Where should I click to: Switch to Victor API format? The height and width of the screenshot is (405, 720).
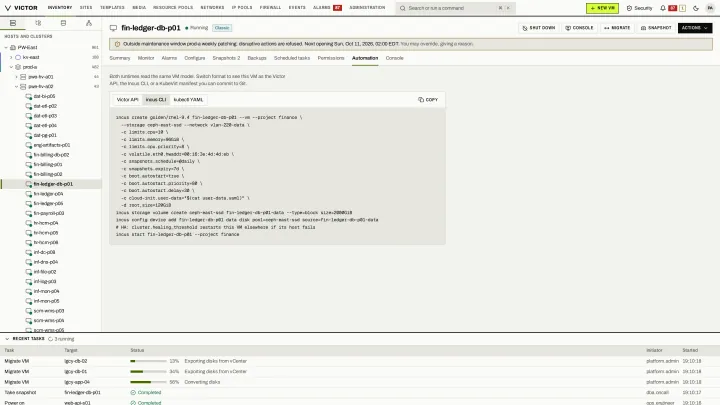pos(127,100)
